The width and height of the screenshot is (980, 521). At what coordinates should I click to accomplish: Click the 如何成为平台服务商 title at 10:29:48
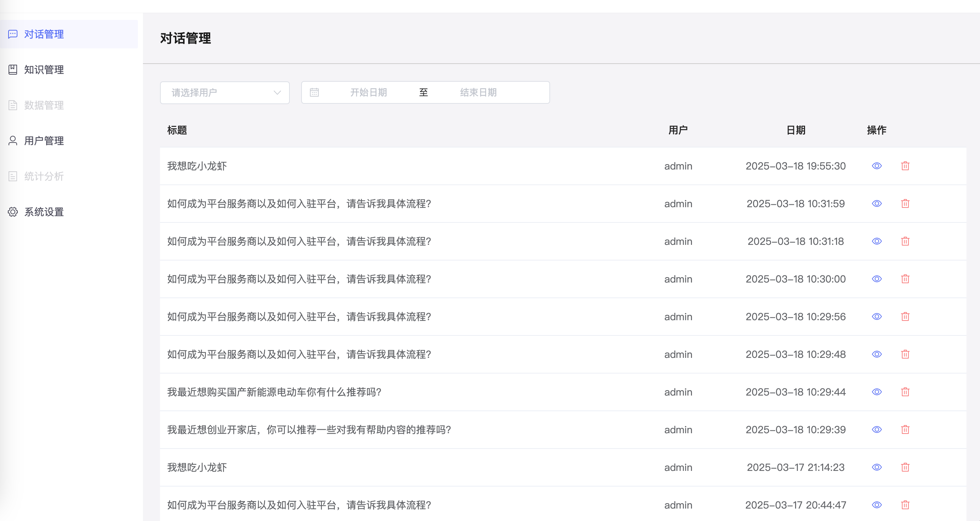pos(299,354)
